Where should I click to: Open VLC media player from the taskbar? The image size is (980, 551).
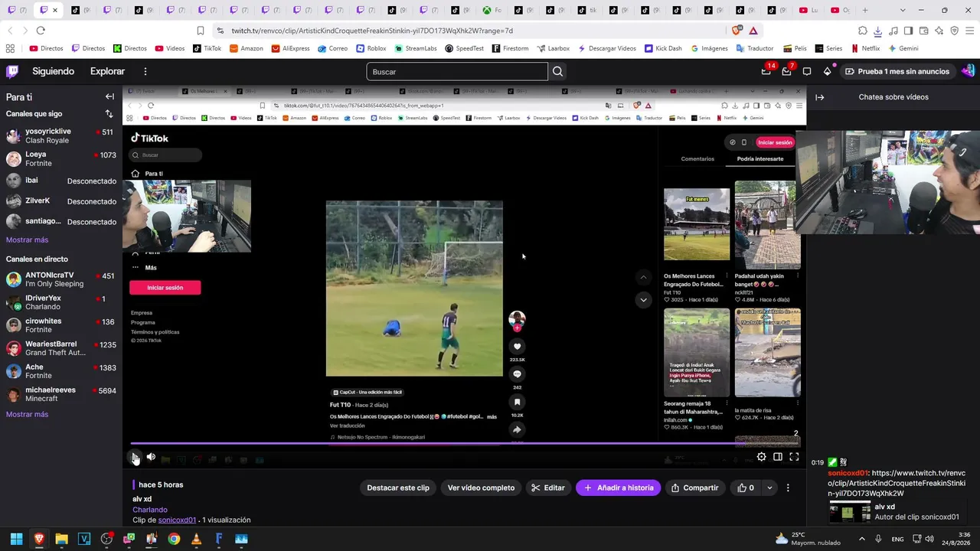pyautogui.click(x=196, y=539)
